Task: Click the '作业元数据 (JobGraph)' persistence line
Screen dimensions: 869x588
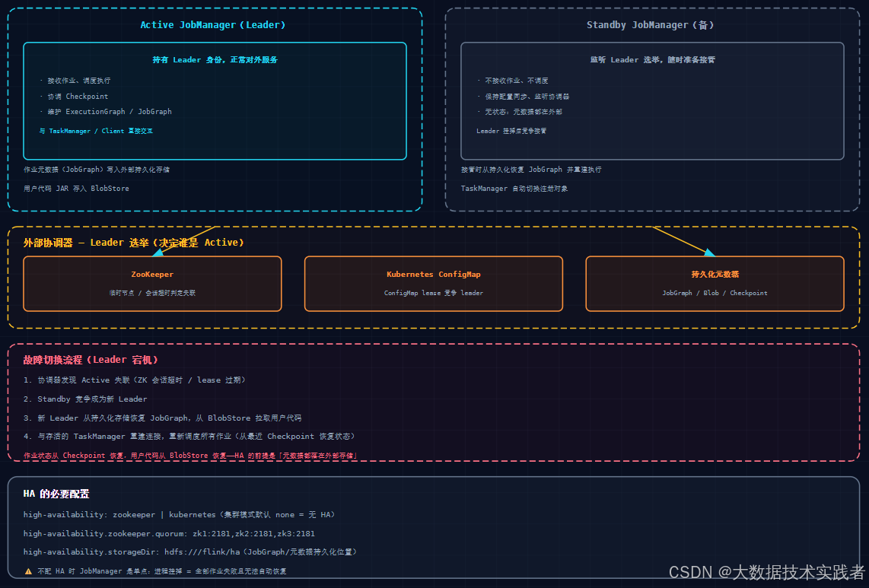Action: (97, 170)
